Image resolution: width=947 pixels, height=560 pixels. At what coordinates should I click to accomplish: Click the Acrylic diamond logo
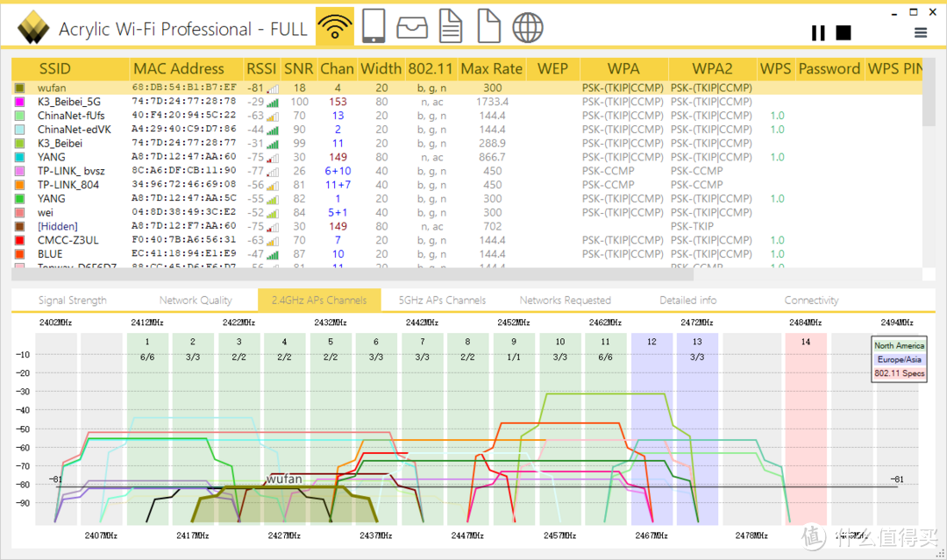click(x=33, y=28)
